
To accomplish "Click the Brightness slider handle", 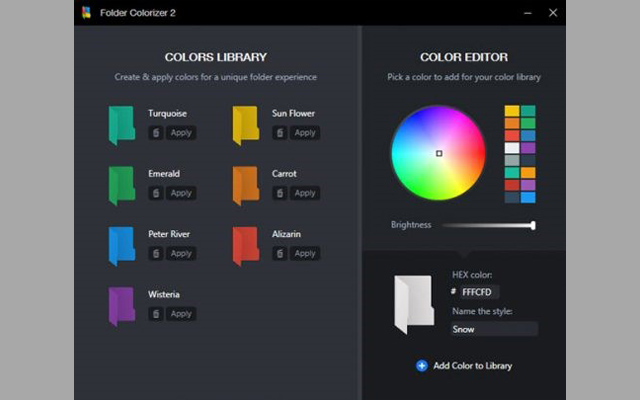I will (533, 225).
